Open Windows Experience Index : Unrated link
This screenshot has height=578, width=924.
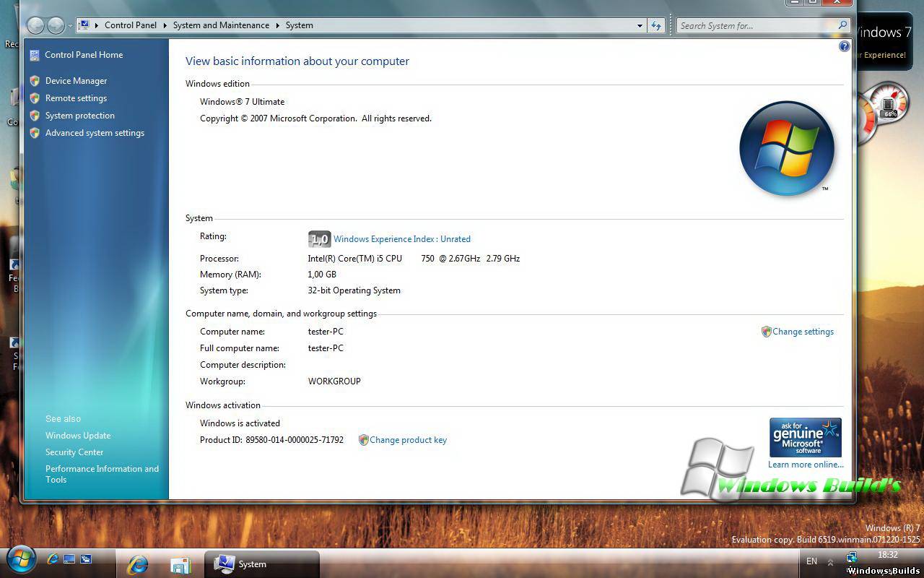[x=402, y=239]
